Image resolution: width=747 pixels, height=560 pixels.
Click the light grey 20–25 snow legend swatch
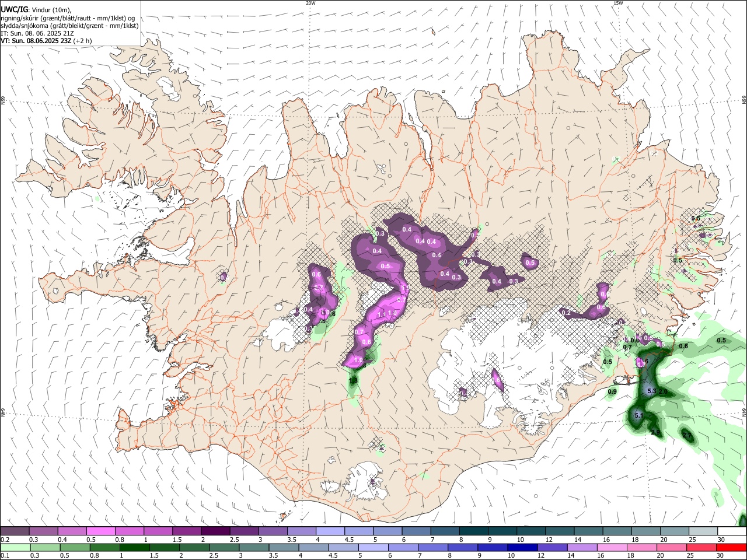(703, 531)
